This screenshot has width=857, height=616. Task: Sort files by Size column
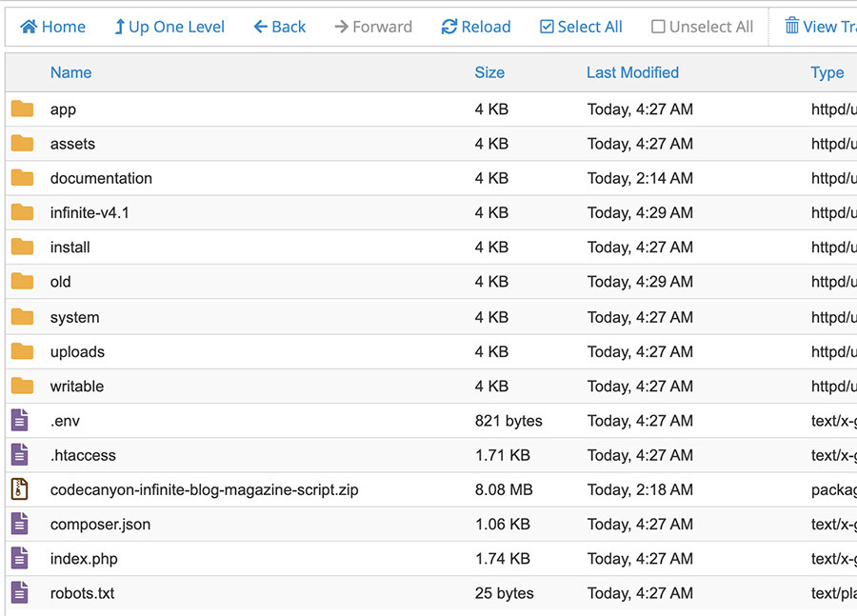click(x=489, y=72)
